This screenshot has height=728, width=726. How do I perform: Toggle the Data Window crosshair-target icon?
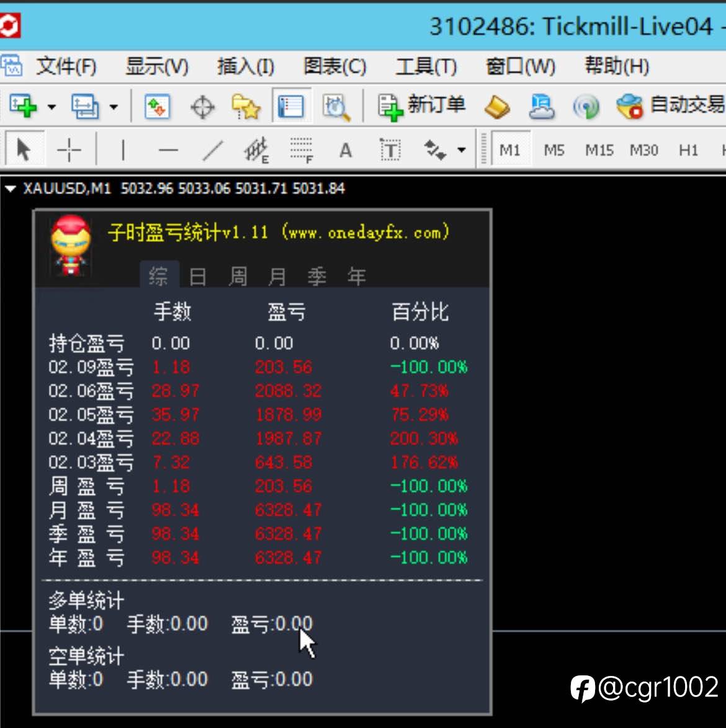click(202, 107)
